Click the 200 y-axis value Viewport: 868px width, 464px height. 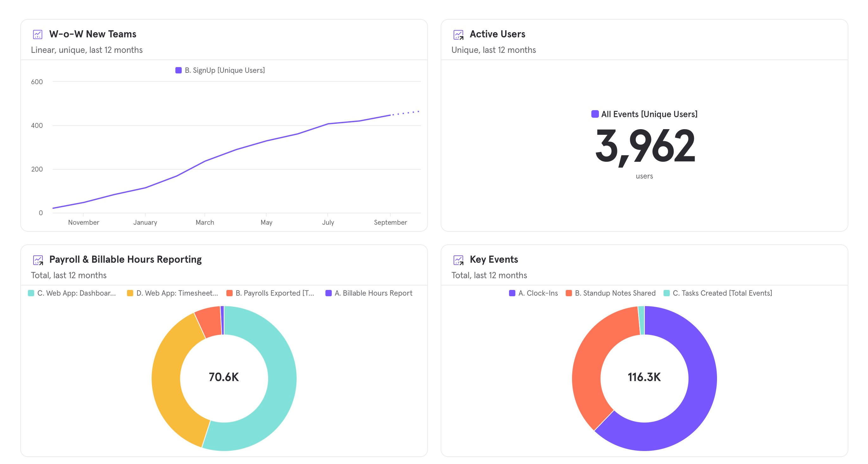(x=37, y=169)
